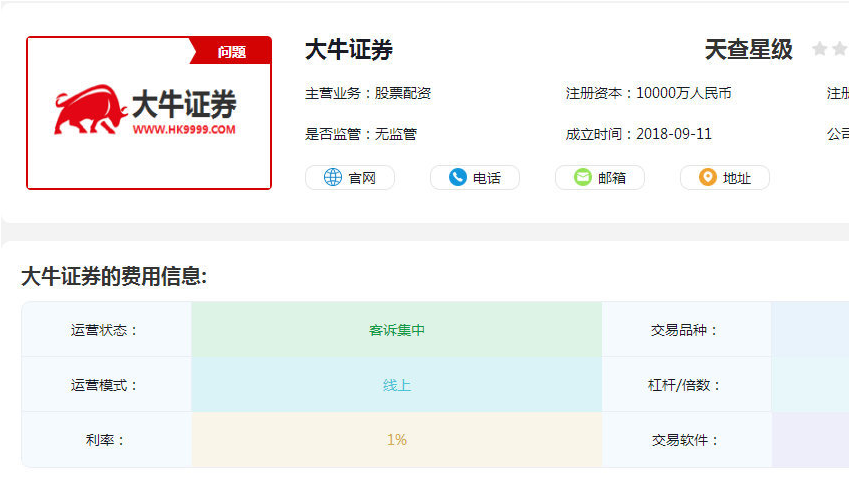Open the 电话 button
861x477 pixels.
click(474, 177)
